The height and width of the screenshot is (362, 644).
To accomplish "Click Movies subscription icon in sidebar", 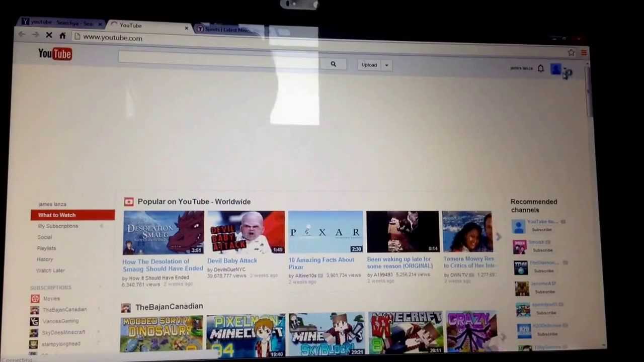I will (x=35, y=299).
